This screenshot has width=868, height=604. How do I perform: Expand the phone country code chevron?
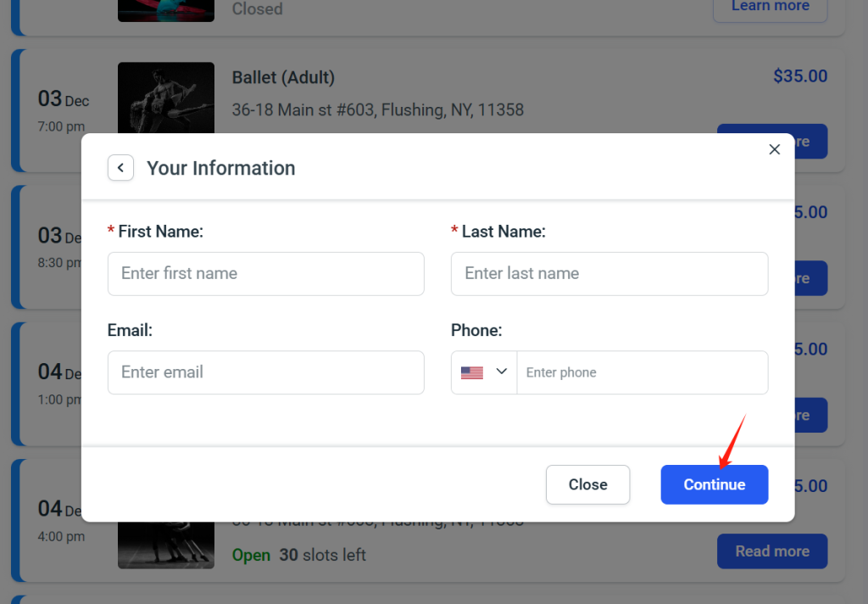click(x=502, y=372)
